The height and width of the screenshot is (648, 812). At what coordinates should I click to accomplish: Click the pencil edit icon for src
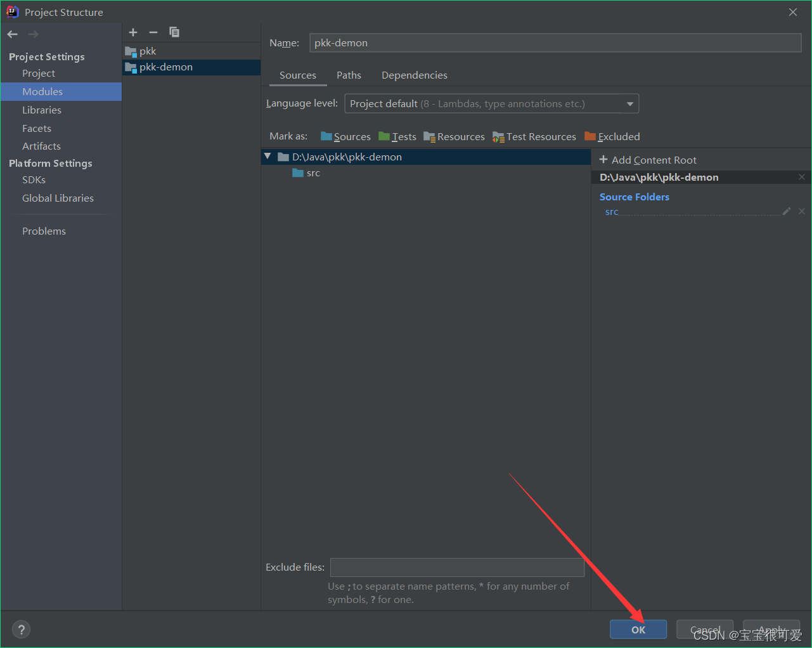[787, 211]
